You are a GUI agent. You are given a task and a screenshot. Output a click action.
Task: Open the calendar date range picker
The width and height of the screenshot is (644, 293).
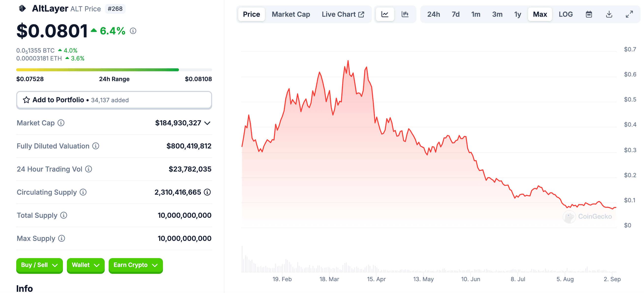point(589,14)
